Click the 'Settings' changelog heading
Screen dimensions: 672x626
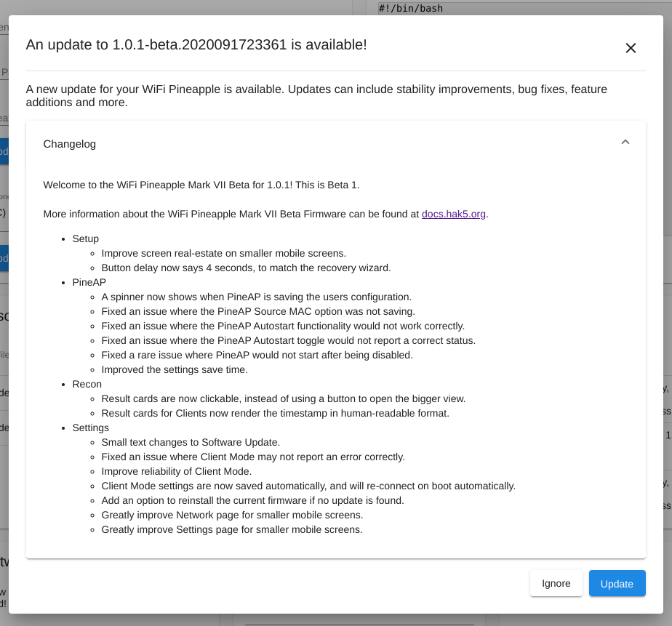pyautogui.click(x=90, y=428)
